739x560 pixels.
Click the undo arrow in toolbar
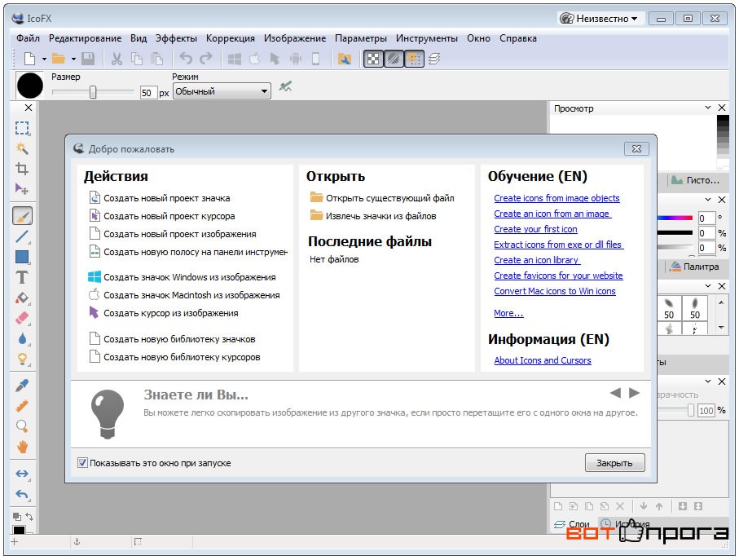186,59
